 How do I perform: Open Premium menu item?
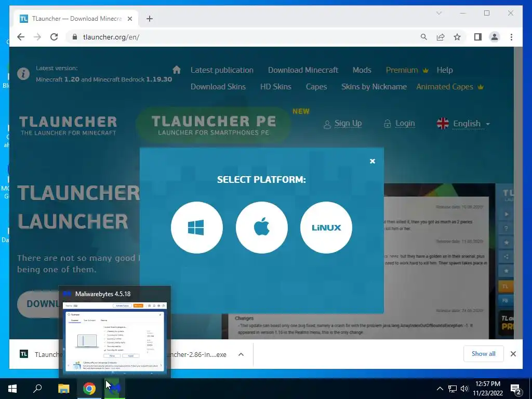(407, 70)
